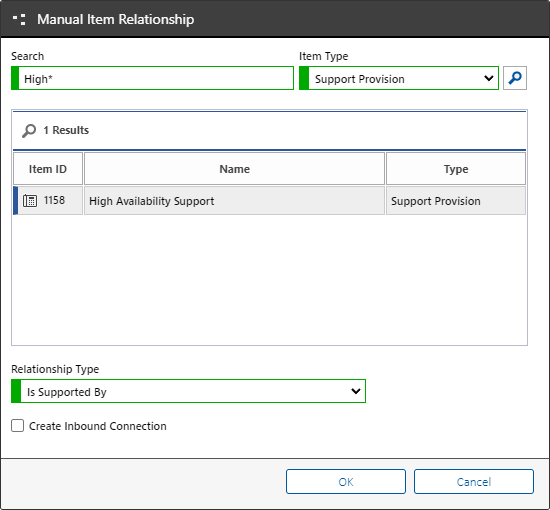This screenshot has height=510, width=550.
Task: Expand the Relationship Type dropdown
Action: coord(188,391)
